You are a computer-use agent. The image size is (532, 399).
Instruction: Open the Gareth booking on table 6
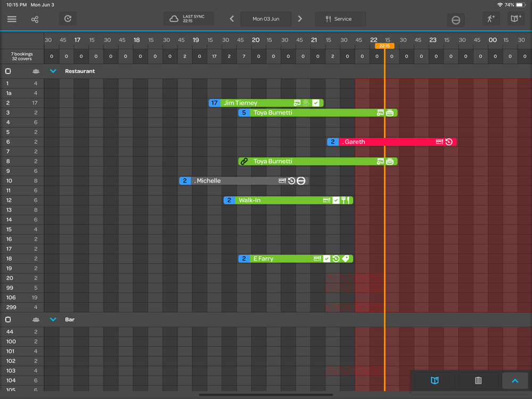(392, 142)
